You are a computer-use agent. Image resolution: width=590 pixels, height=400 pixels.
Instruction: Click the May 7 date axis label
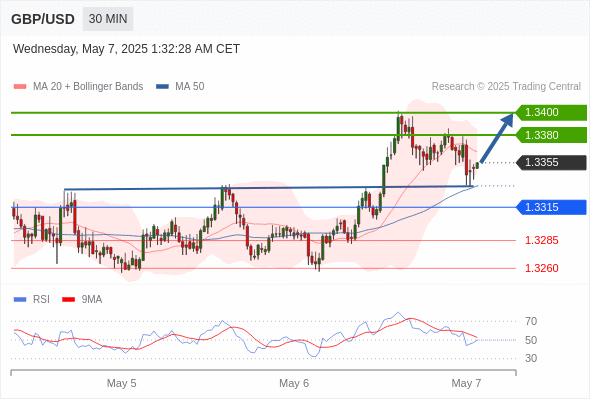pos(466,383)
